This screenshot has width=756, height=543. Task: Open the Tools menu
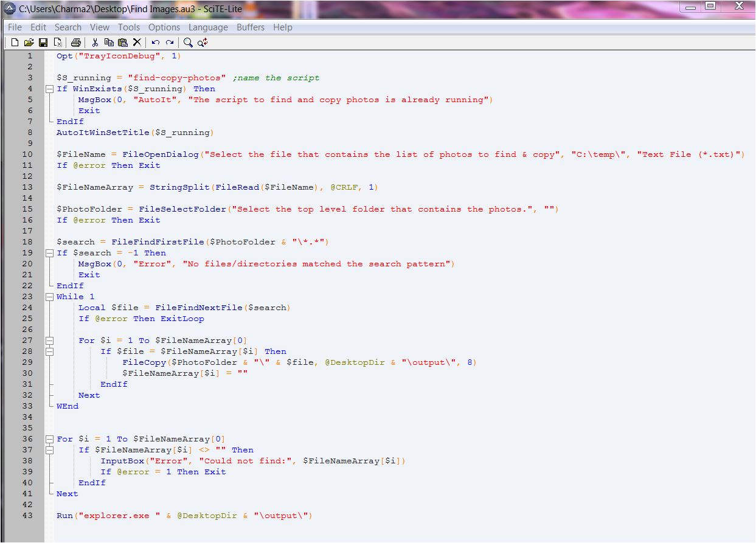(x=128, y=27)
